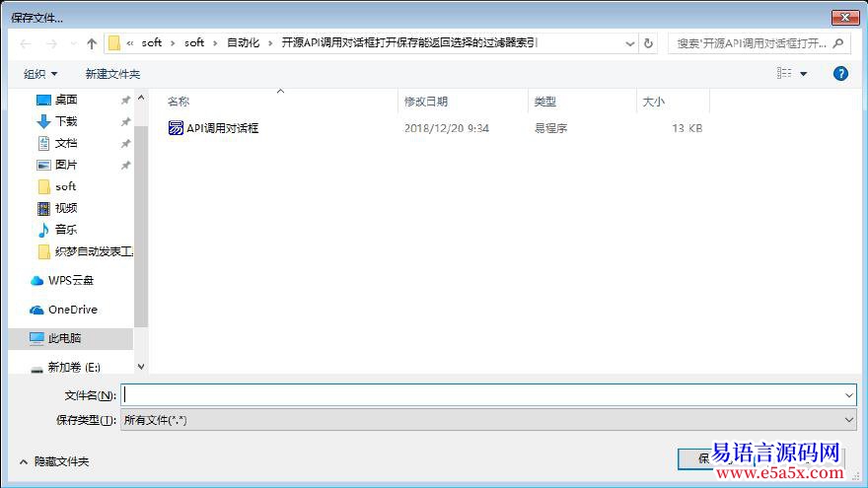Screen dimensions: 868x488
Task: Open WPS云盘 in navigation pane
Action: click(70, 281)
